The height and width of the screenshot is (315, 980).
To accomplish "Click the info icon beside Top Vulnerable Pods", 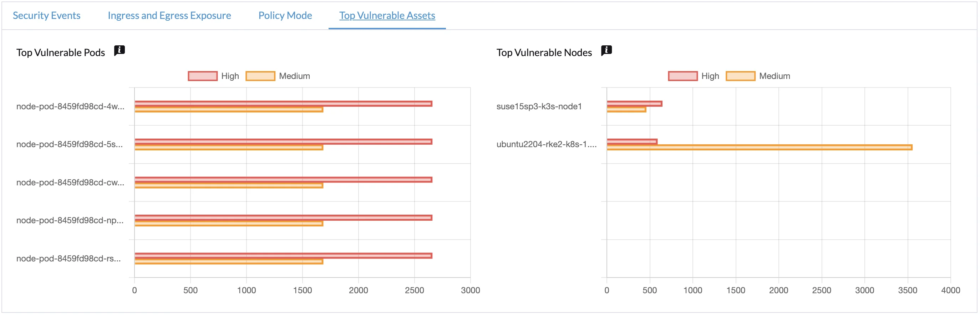I will click(x=119, y=50).
